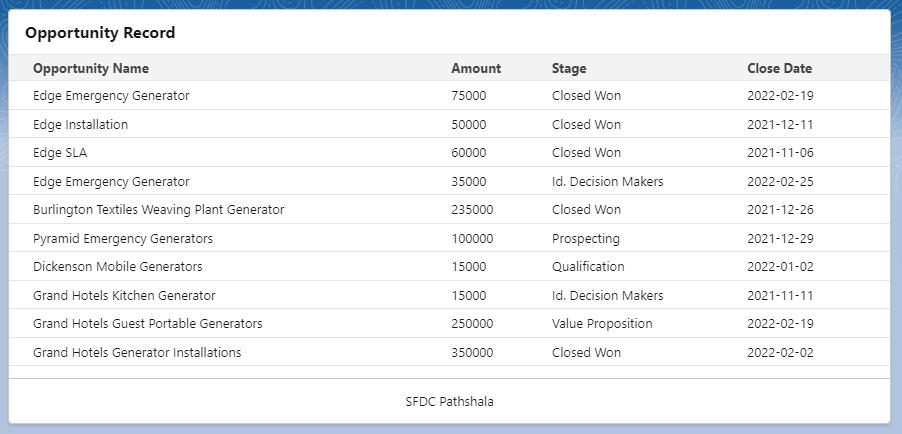The image size is (902, 434).
Task: Click the Close Date column header
Action: point(779,69)
